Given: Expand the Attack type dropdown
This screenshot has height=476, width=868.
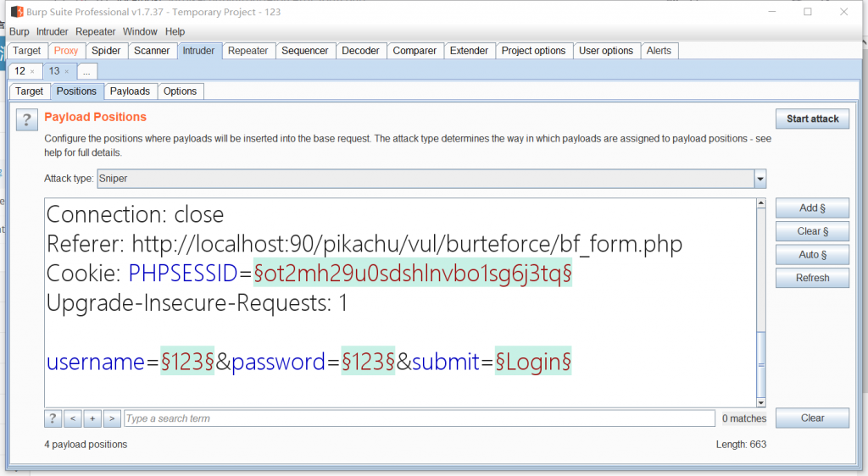Looking at the screenshot, I should pos(760,179).
